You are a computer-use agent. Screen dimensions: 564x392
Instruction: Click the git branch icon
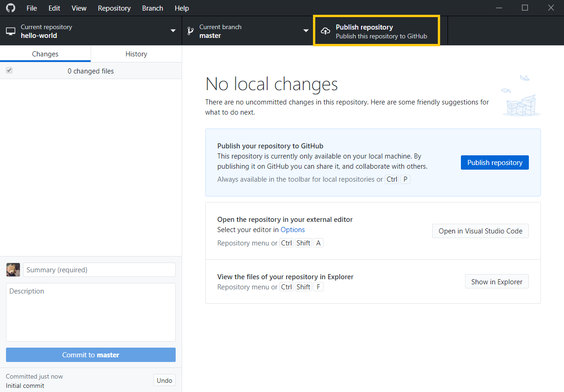click(190, 31)
